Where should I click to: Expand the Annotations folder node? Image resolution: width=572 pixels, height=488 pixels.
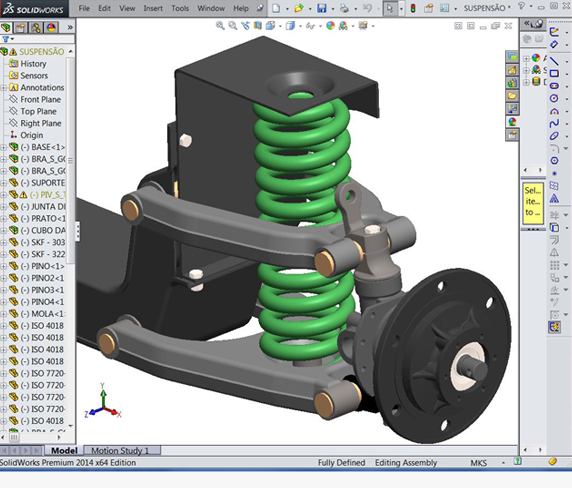click(x=4, y=88)
